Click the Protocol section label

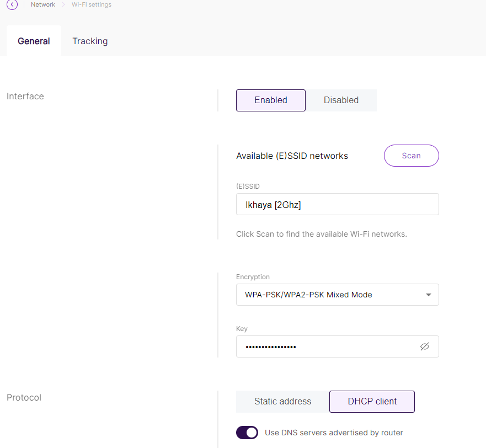(24, 397)
